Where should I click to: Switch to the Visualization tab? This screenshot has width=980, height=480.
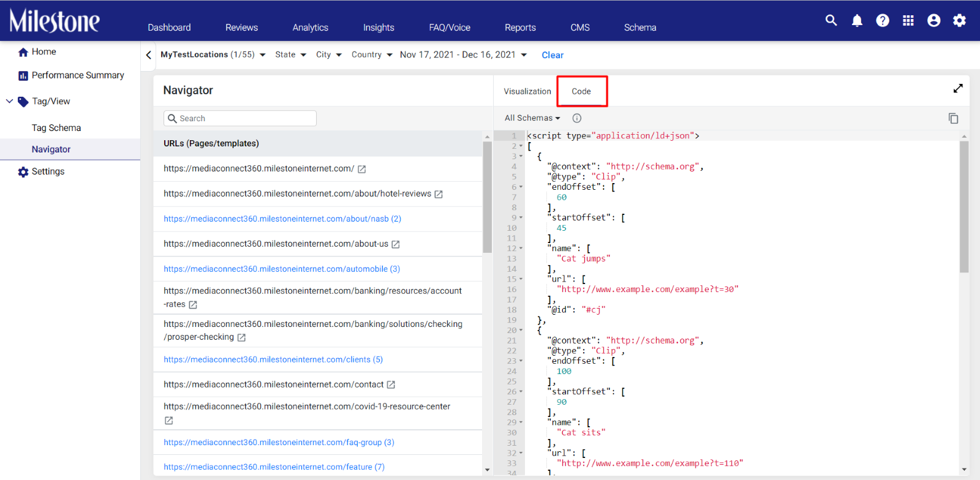(527, 91)
